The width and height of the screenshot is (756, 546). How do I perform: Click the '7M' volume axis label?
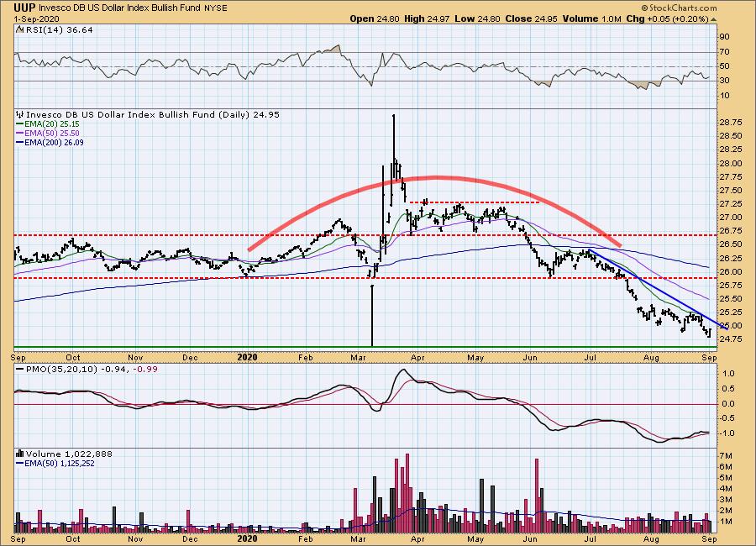(x=726, y=456)
